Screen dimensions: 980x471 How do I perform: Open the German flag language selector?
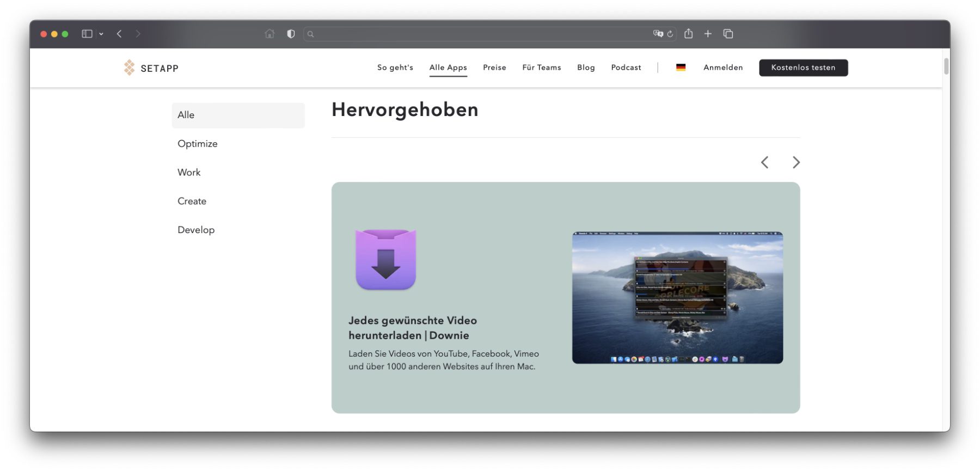(681, 68)
